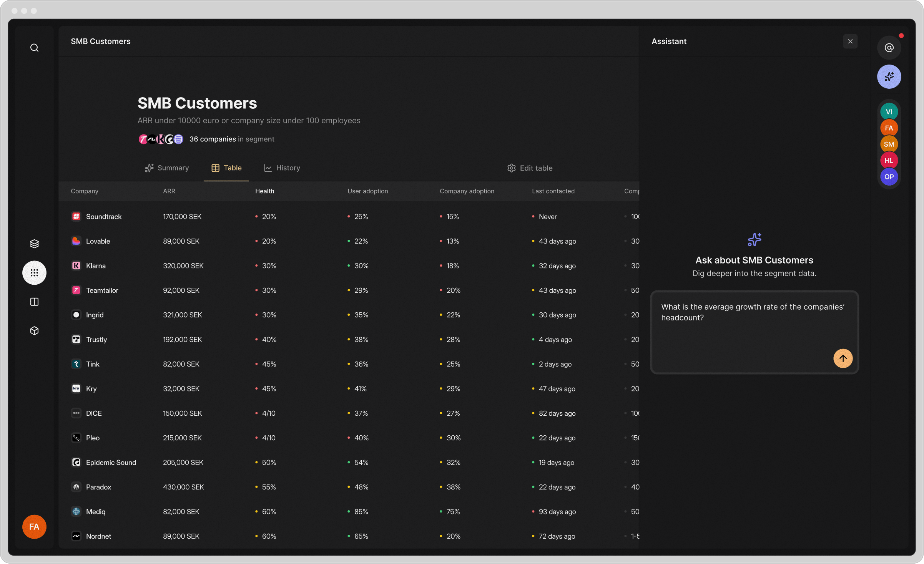
Task: Select the apps grid icon in sidebar
Action: (34, 272)
